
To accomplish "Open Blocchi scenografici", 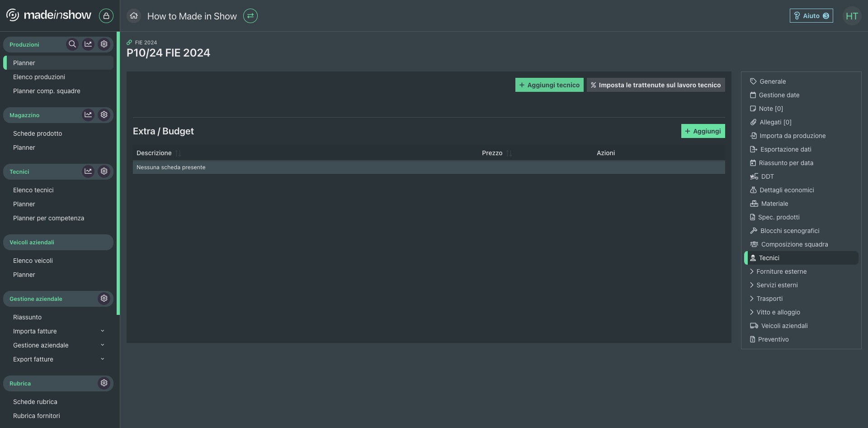I will [785, 231].
